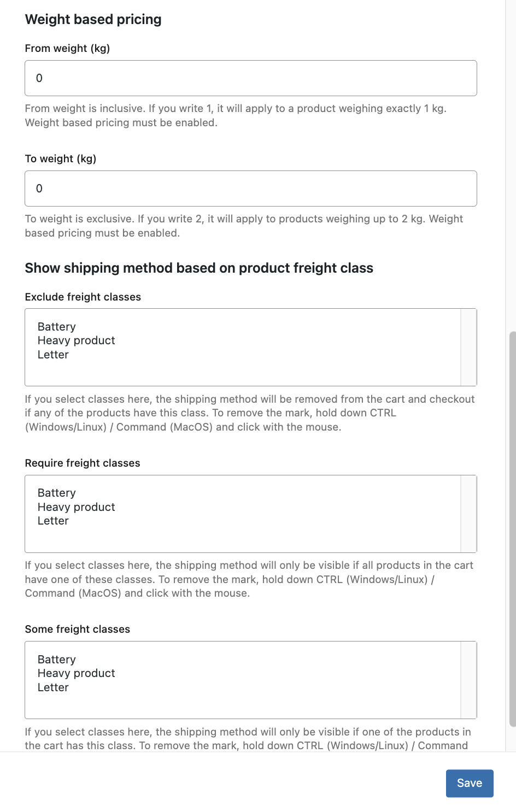
Task: Select Battery in Exclude freight classes
Action: (x=57, y=327)
